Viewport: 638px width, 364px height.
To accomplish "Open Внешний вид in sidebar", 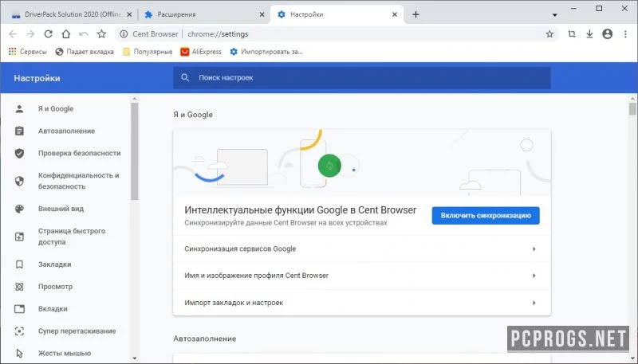I will [x=61, y=209].
